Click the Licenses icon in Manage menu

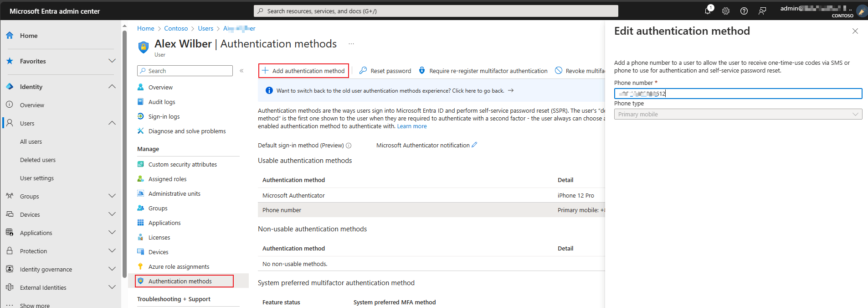click(x=141, y=237)
